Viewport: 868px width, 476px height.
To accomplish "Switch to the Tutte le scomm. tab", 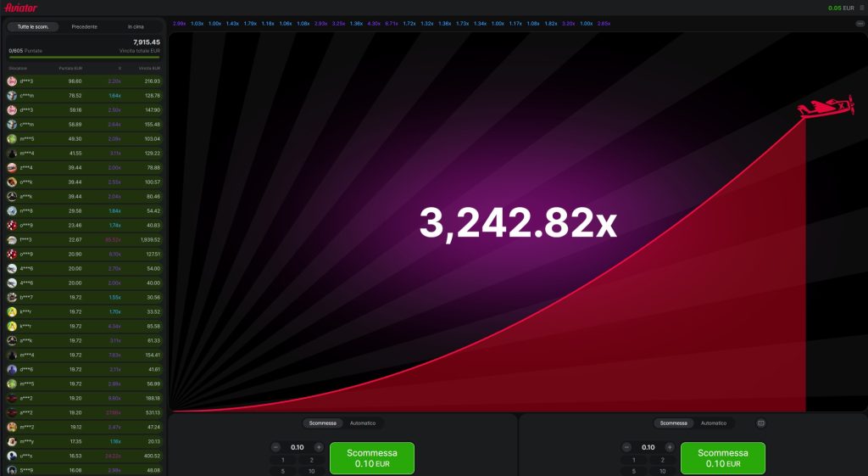I will [33, 26].
